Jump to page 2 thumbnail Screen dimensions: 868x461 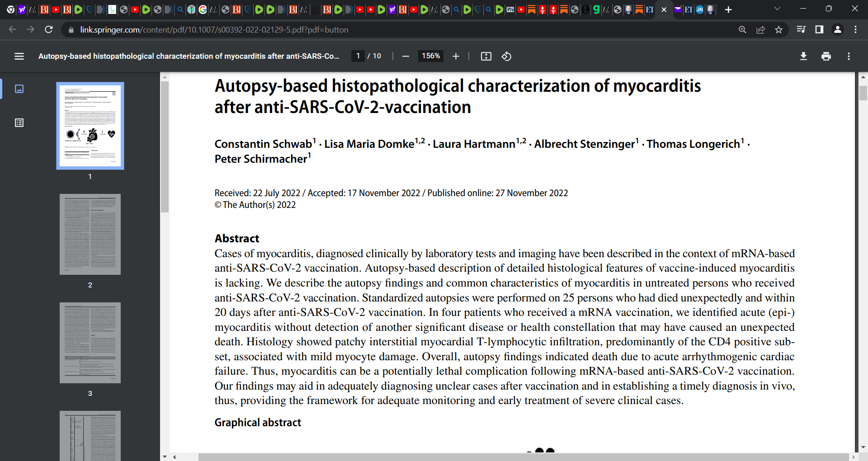coord(90,234)
